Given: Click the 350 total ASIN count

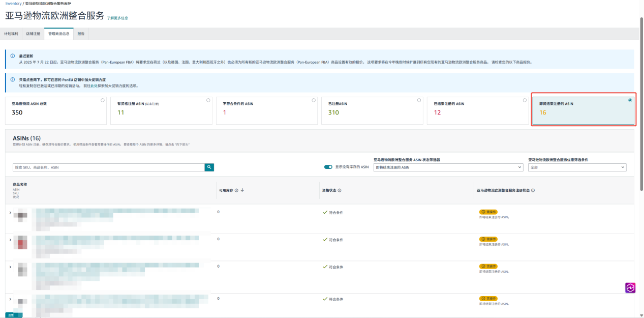Looking at the screenshot, I should (x=17, y=112).
